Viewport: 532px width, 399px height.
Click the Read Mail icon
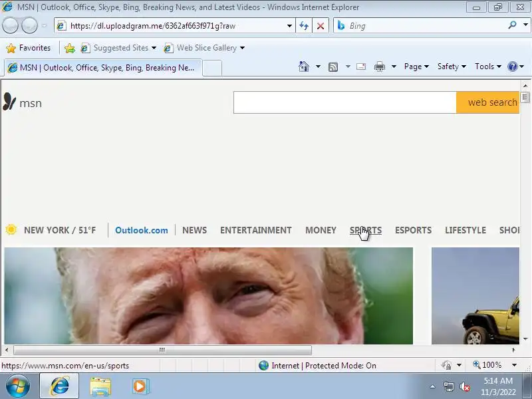[361, 66]
